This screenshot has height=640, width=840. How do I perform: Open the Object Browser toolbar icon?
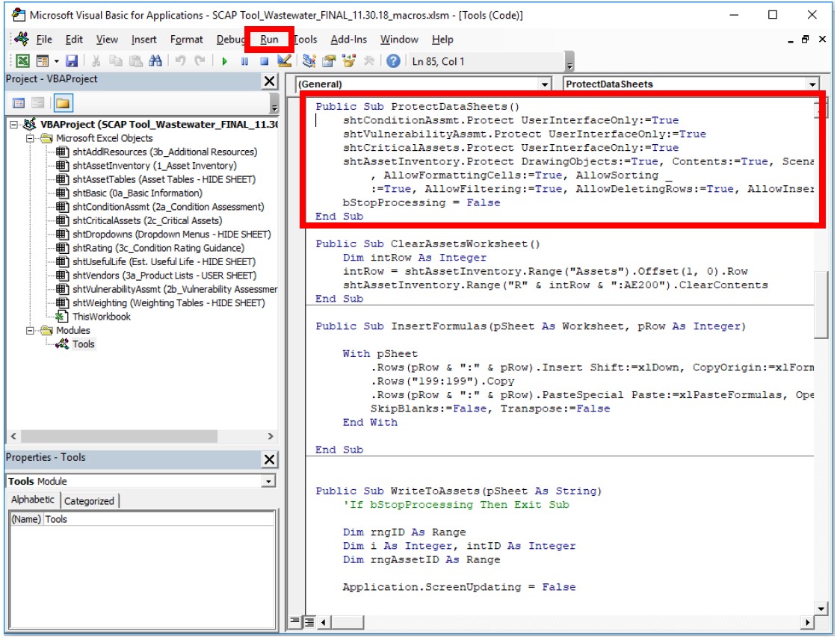coord(349,61)
